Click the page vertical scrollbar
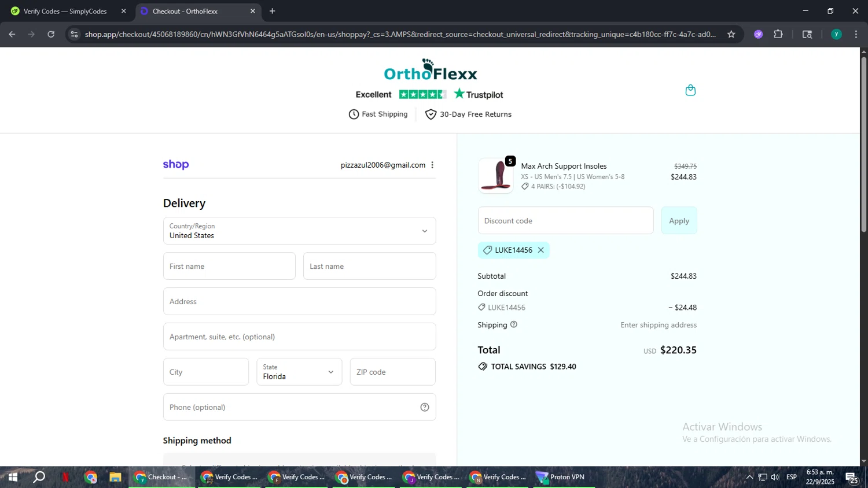Screen dimensions: 868x488 click(x=863, y=145)
